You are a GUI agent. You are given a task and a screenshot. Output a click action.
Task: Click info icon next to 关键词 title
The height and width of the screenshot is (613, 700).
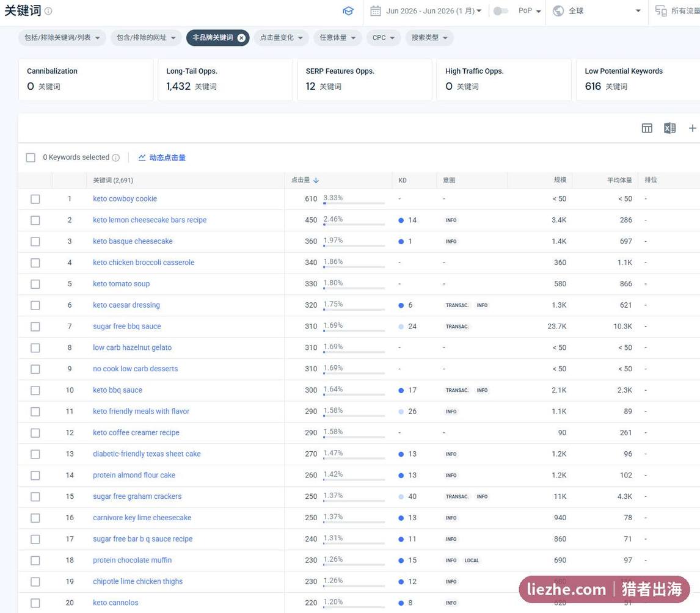[x=48, y=11]
